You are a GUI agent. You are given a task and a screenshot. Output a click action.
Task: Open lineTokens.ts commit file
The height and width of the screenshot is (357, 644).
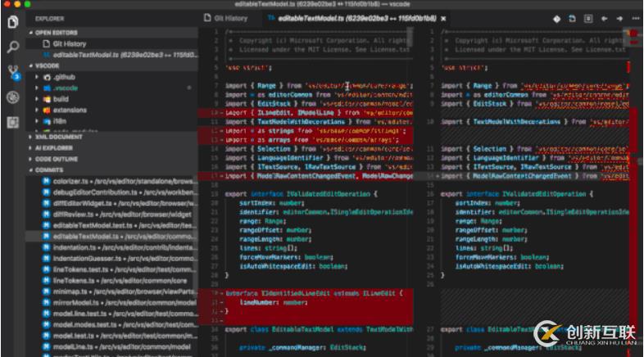point(111,281)
